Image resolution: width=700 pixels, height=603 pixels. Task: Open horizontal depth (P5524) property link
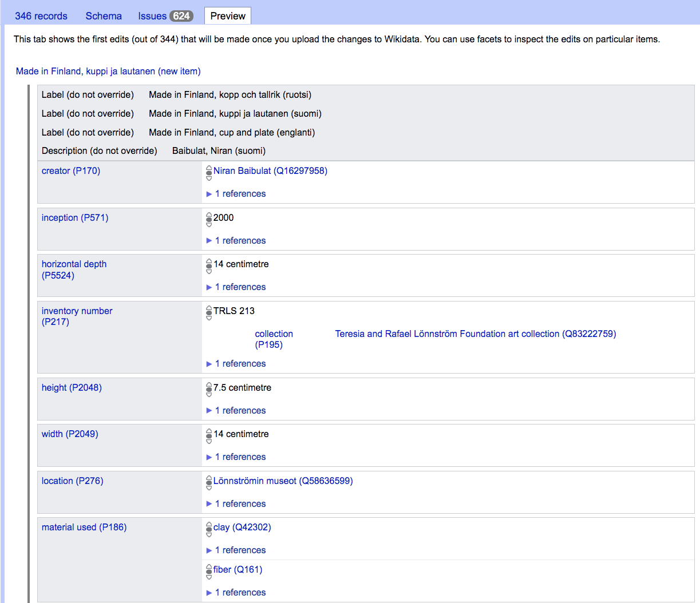click(74, 270)
